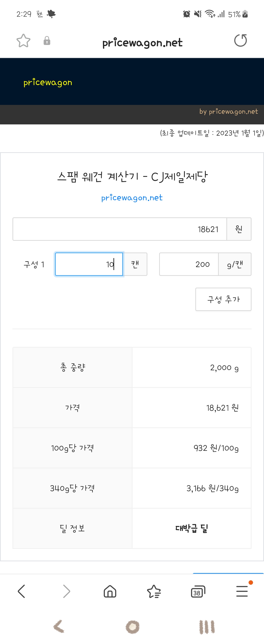Open the blue pricewagon.net link
The height and width of the screenshot is (644, 264).
[x=132, y=198]
